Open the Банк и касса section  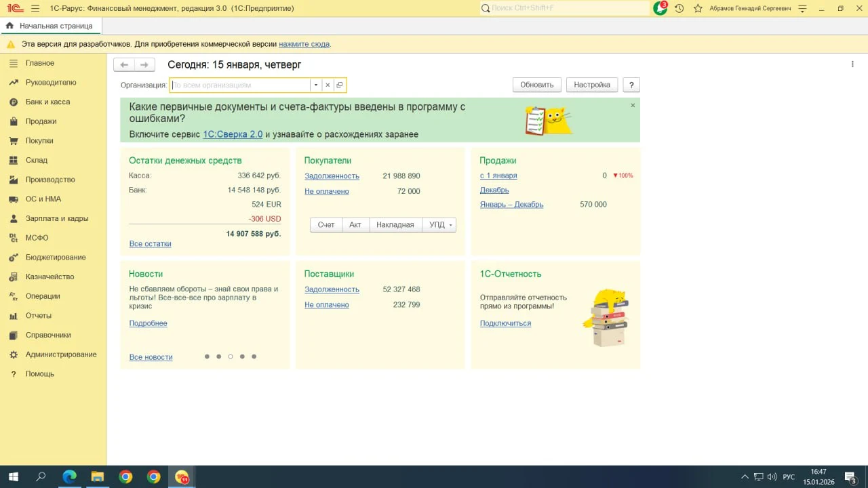tap(47, 102)
